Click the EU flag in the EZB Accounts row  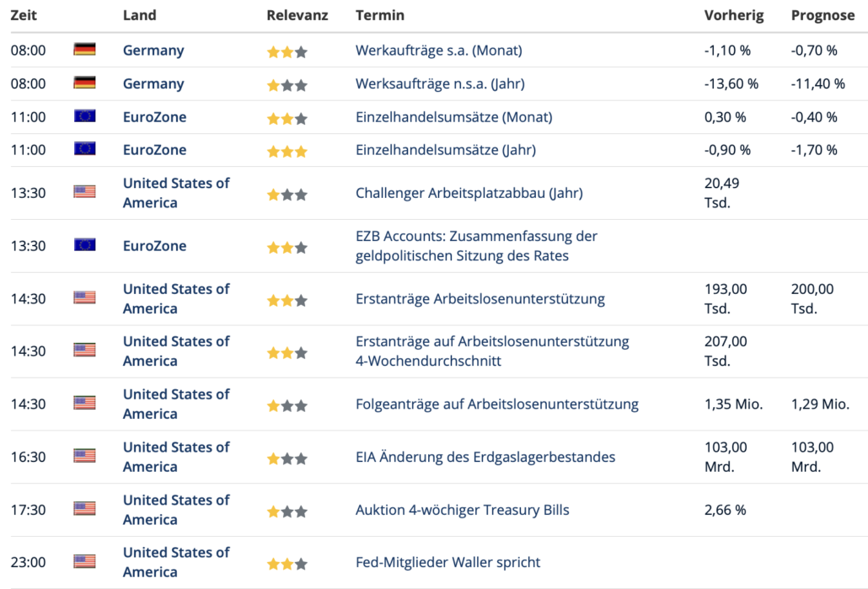[84, 245]
